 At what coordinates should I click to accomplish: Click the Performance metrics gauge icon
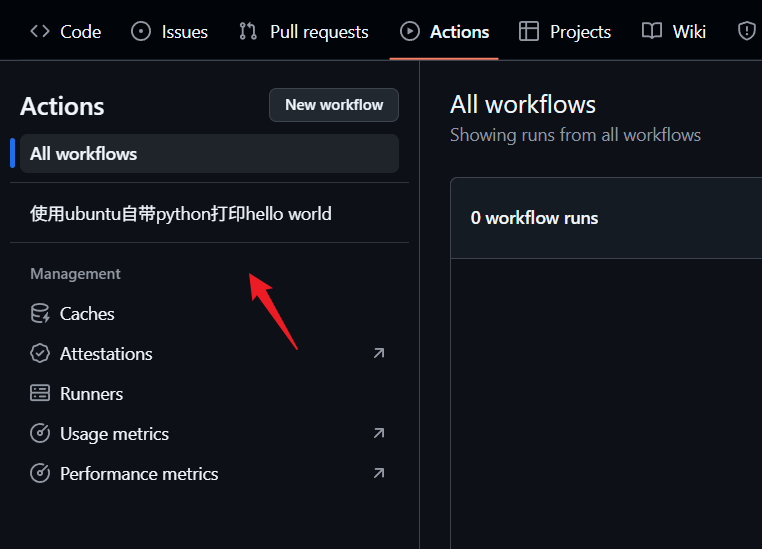pos(40,473)
